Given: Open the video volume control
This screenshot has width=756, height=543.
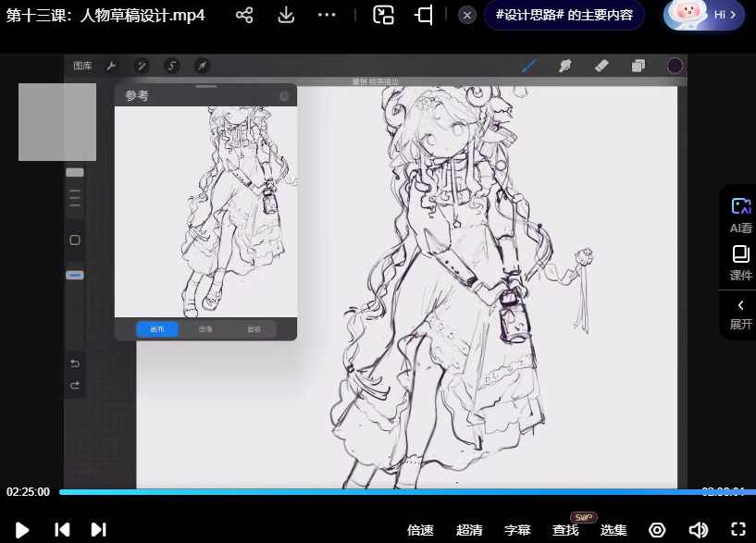Looking at the screenshot, I should [x=699, y=529].
